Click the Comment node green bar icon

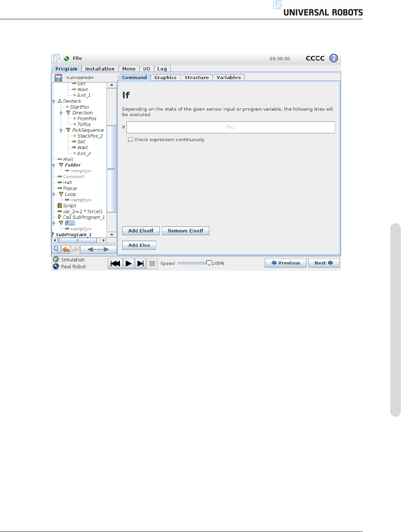point(60,177)
